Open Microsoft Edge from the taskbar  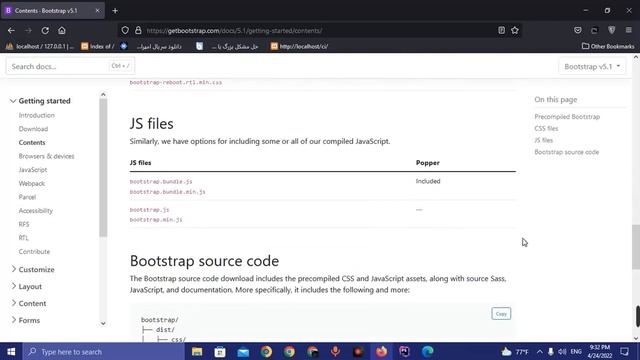(428, 351)
